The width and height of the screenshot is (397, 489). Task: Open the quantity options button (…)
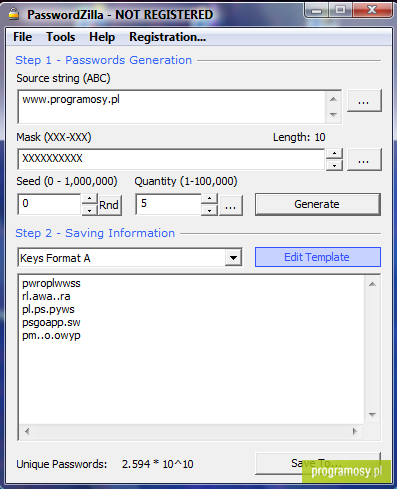coord(230,205)
